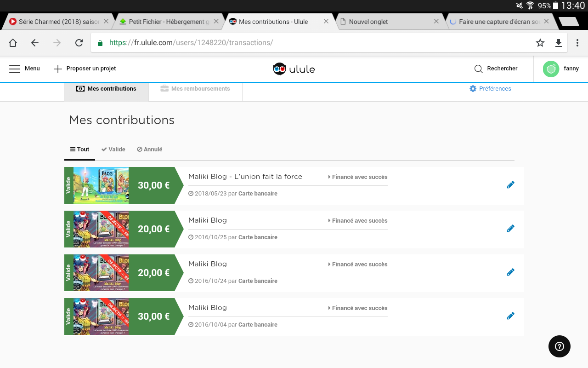Click the browser download icon
The height and width of the screenshot is (368, 588).
(558, 43)
